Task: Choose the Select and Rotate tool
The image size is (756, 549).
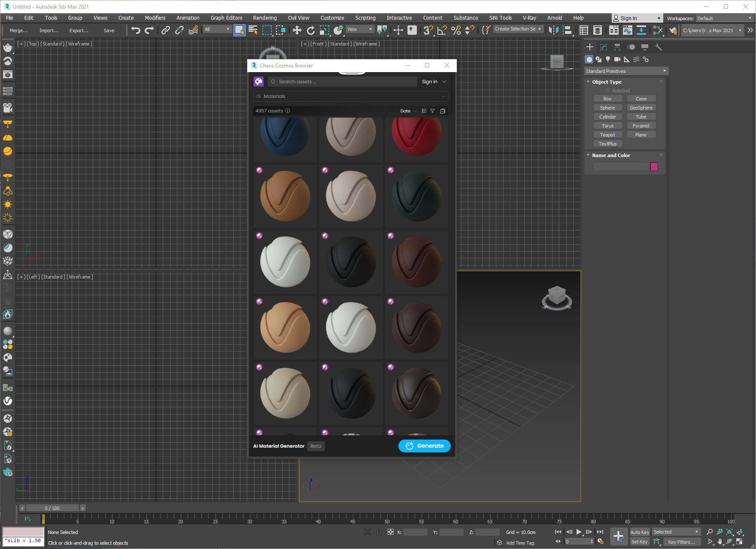Action: click(311, 30)
